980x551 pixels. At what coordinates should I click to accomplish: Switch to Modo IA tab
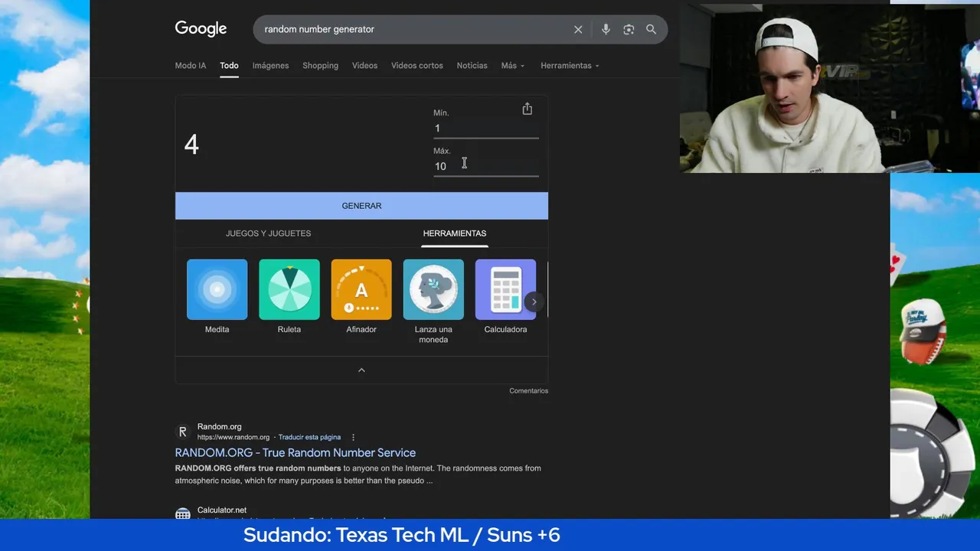(x=191, y=66)
